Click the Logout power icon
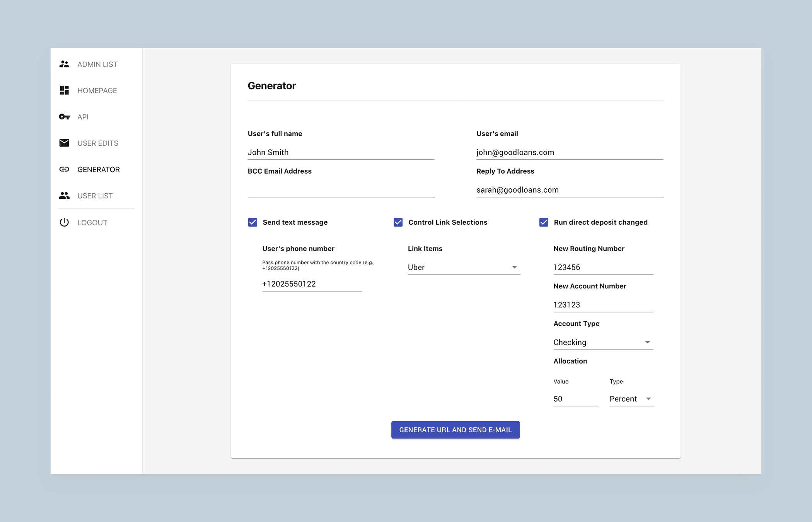The image size is (812, 522). pyautogui.click(x=65, y=222)
